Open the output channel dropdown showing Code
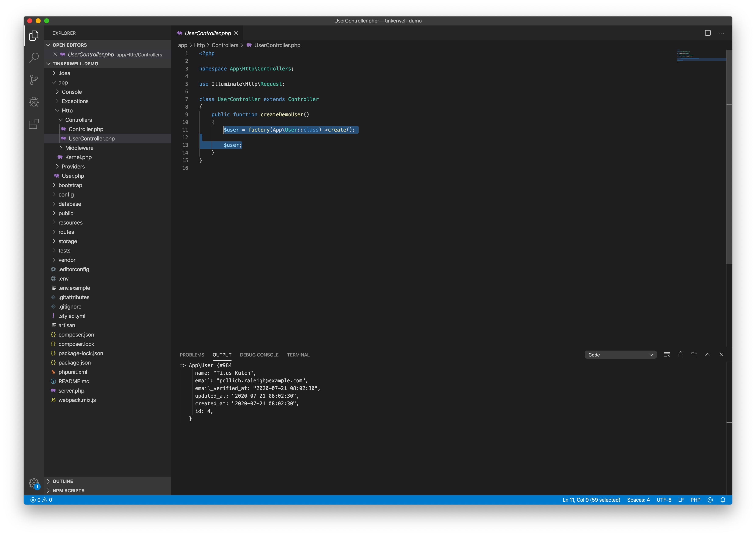The width and height of the screenshot is (756, 536). point(620,355)
